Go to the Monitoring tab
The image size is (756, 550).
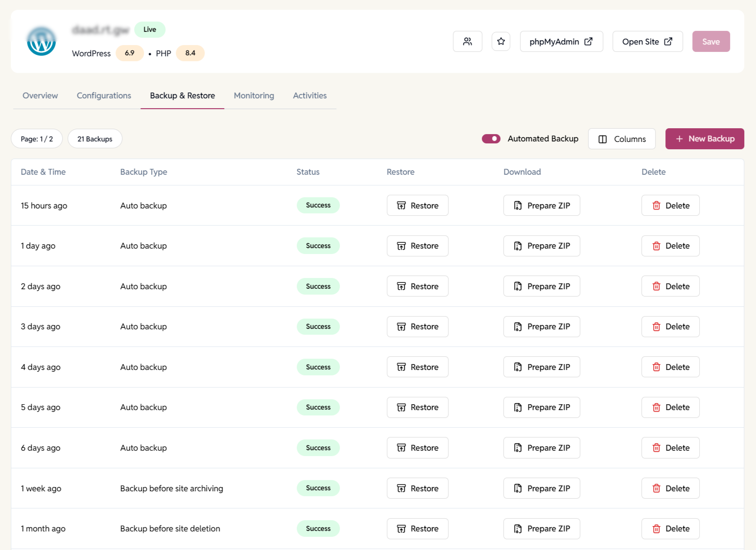(254, 95)
